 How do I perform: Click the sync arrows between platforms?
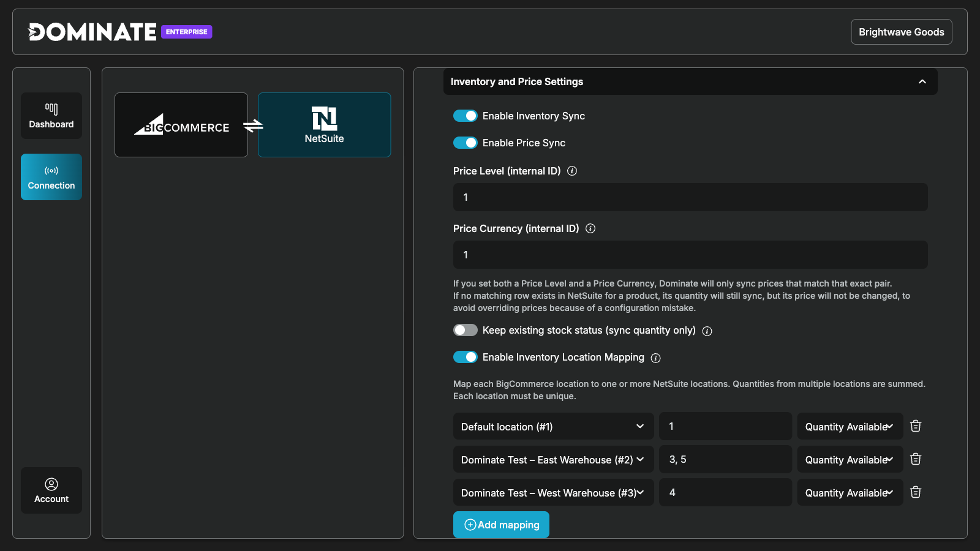click(253, 126)
